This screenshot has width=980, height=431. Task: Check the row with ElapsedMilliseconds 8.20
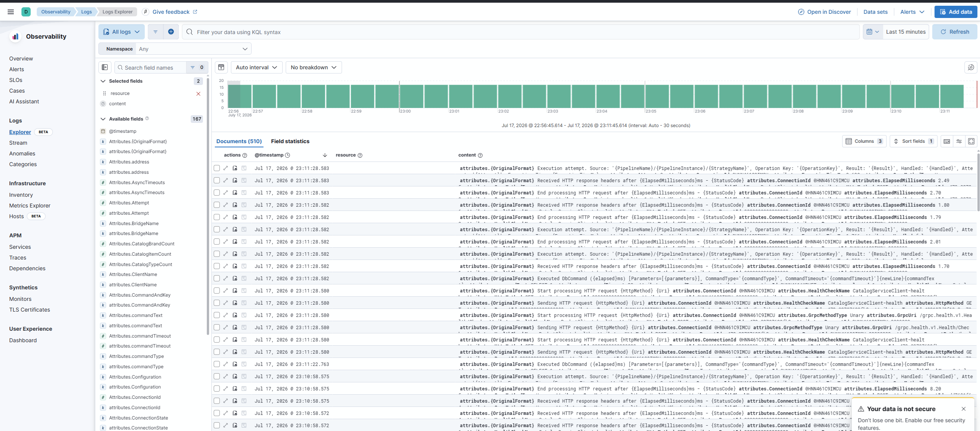coord(217,389)
